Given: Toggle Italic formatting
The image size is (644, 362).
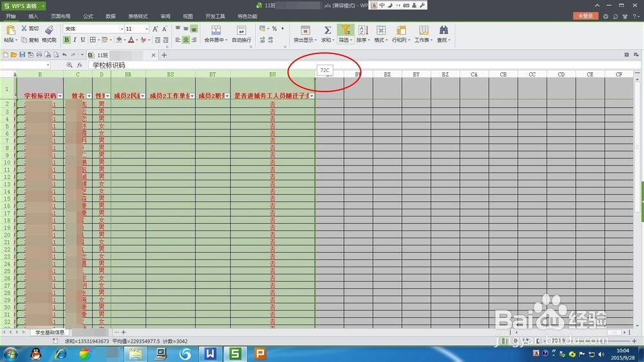Looking at the screenshot, I should pos(74,40).
